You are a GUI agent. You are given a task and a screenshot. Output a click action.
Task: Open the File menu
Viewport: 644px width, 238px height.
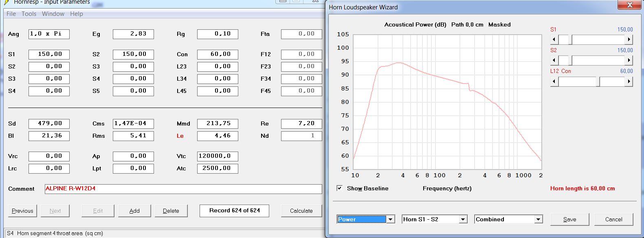[x=11, y=14]
